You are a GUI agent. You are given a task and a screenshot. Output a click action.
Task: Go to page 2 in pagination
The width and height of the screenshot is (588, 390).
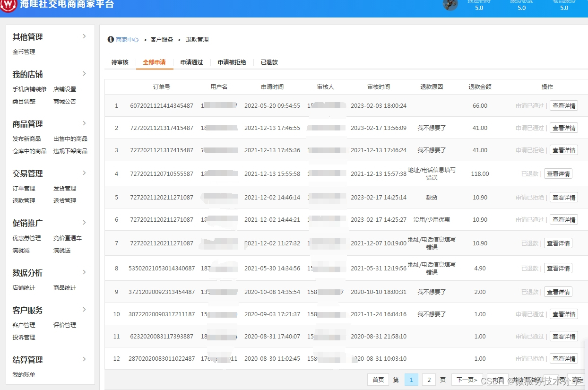pyautogui.click(x=429, y=380)
